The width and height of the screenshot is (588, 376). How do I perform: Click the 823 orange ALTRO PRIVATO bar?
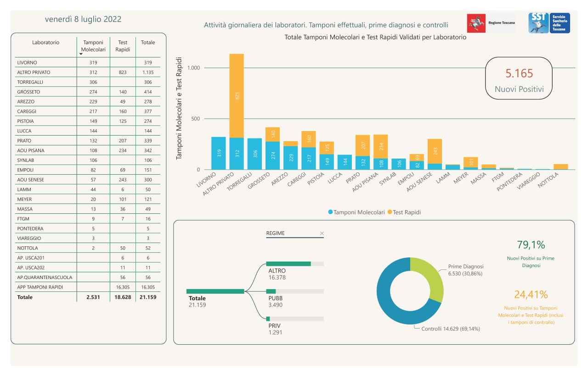pos(237,96)
